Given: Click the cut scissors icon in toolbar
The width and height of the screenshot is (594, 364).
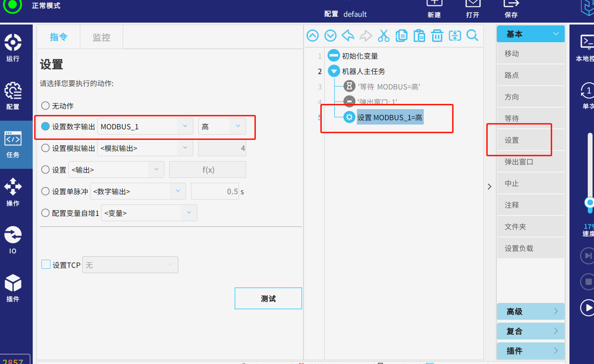Looking at the screenshot, I should click(383, 36).
